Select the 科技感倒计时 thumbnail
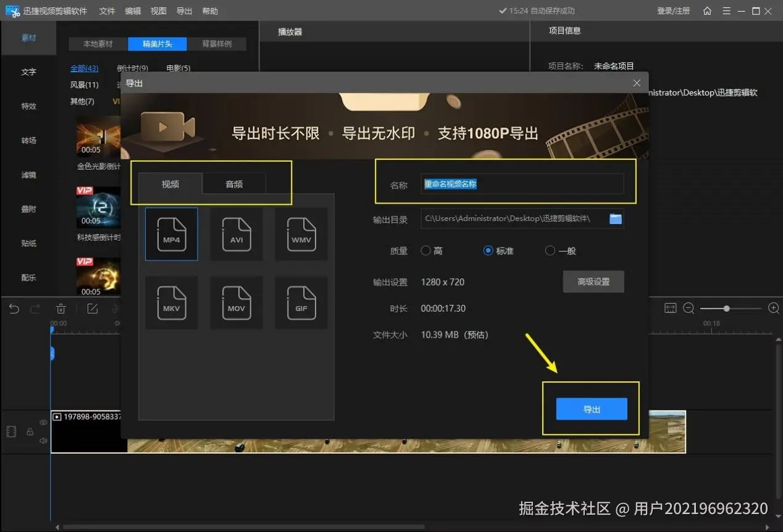Screen dimensions: 783x532 [98, 207]
